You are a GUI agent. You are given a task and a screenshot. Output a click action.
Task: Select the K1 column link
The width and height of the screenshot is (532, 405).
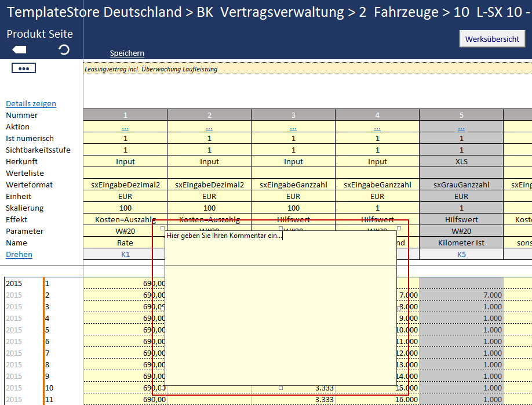(x=125, y=255)
